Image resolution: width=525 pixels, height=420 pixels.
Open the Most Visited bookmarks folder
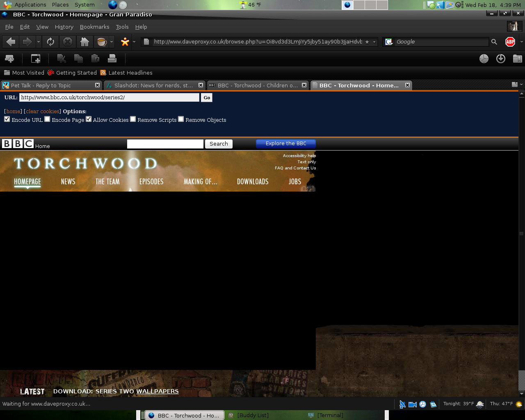pos(24,73)
